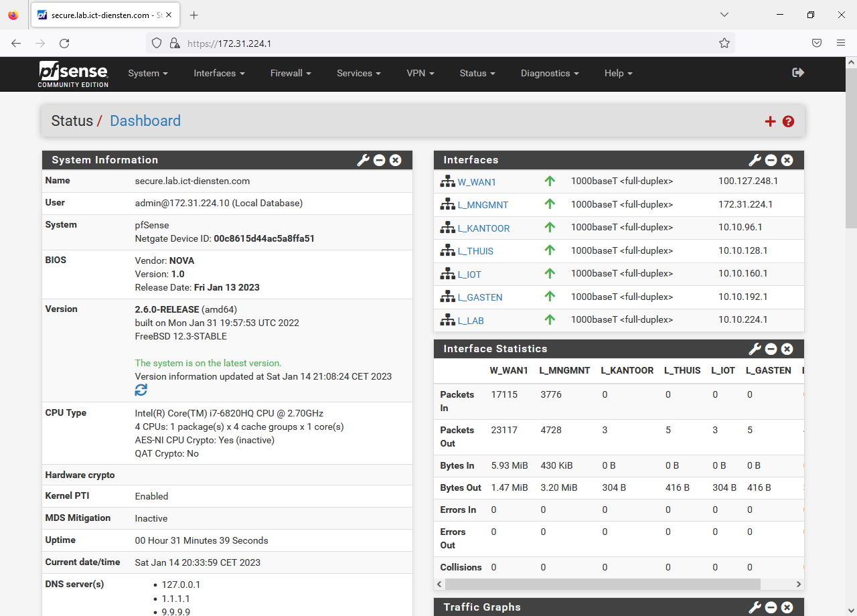Open System Information widget settings wrench
The width and height of the screenshot is (857, 616).
tap(364, 160)
